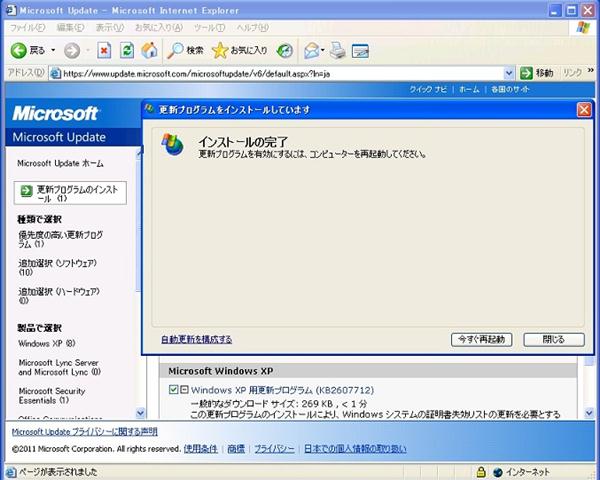Click the Refresh page icon
This screenshot has height=480, width=600.
(127, 51)
